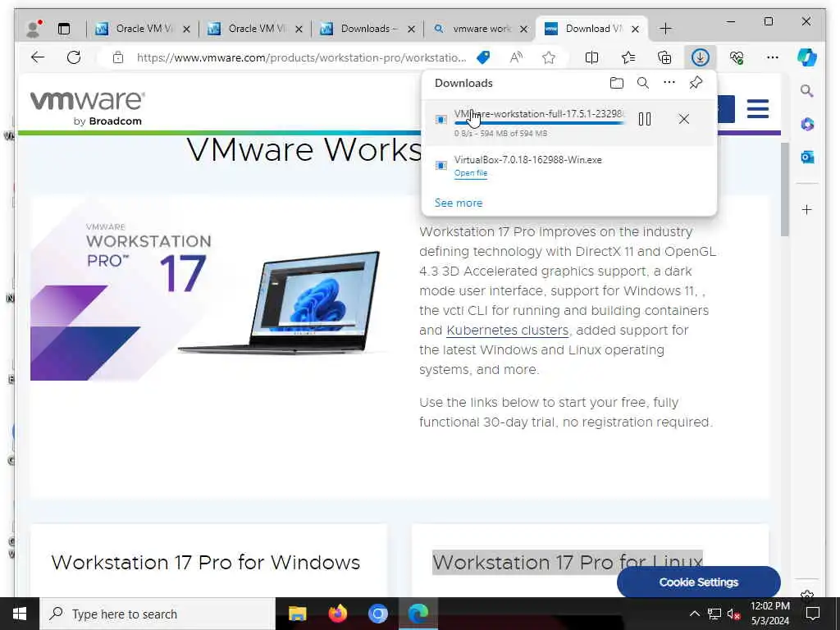
Task: Switch to first Oracle VM tab
Action: tap(143, 29)
